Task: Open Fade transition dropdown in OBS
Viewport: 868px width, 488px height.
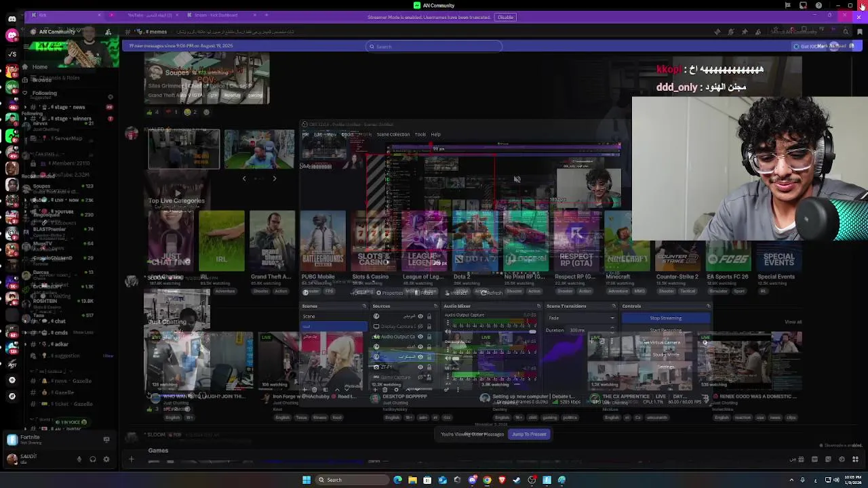Action: 582,318
